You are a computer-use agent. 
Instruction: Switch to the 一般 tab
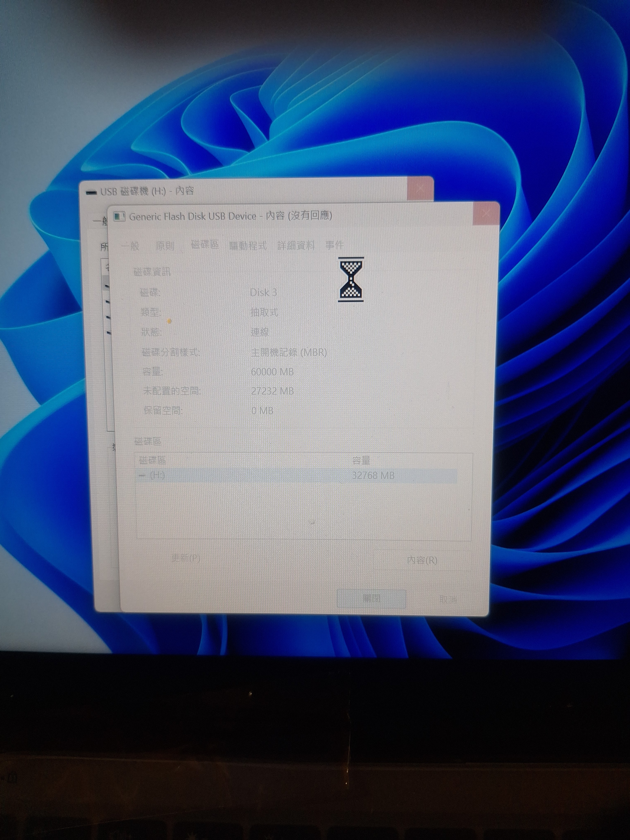coord(130,246)
